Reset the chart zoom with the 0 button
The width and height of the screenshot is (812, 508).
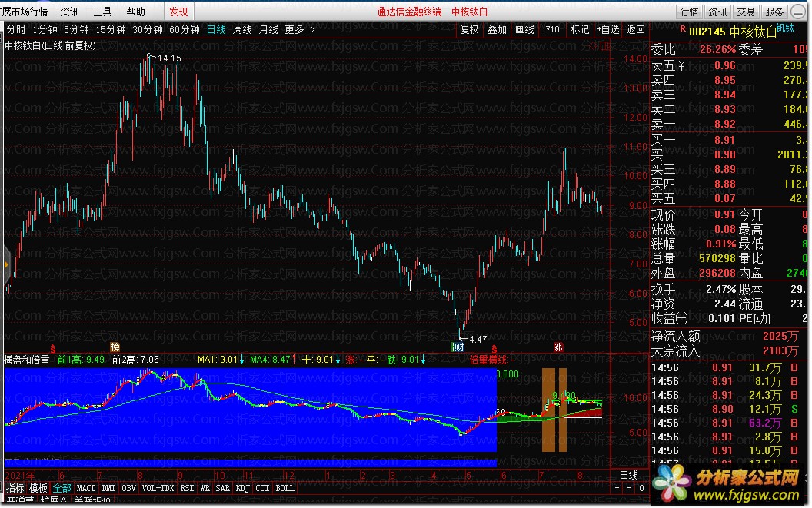click(x=641, y=488)
